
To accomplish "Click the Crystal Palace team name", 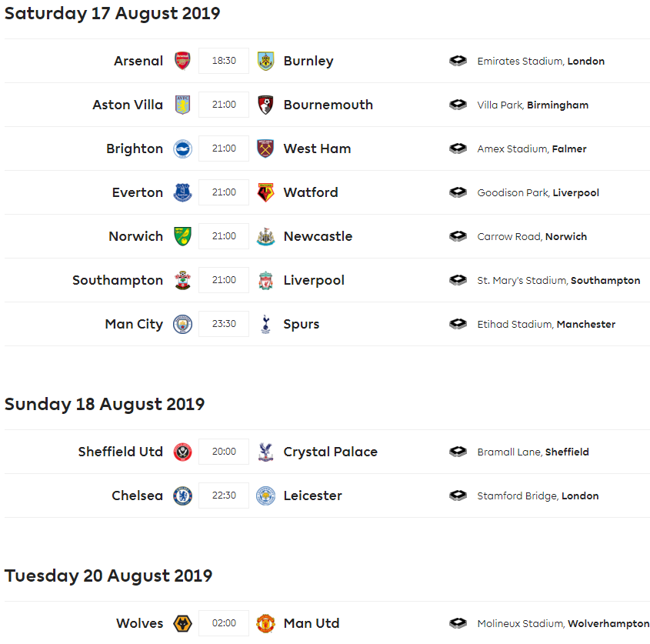I will pyautogui.click(x=331, y=452).
